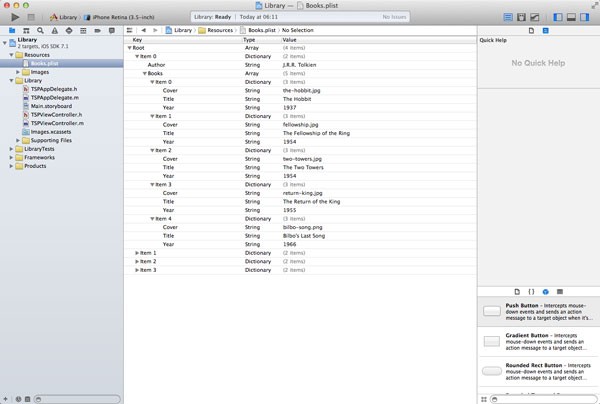This screenshot has height=404, width=600.
Task: Switch to the Assistant editor
Action: tap(521, 17)
